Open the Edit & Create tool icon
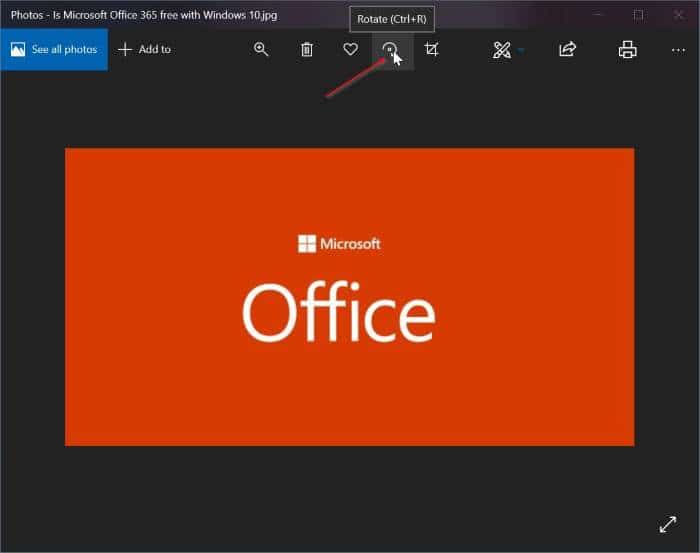700x553 pixels. [x=501, y=50]
